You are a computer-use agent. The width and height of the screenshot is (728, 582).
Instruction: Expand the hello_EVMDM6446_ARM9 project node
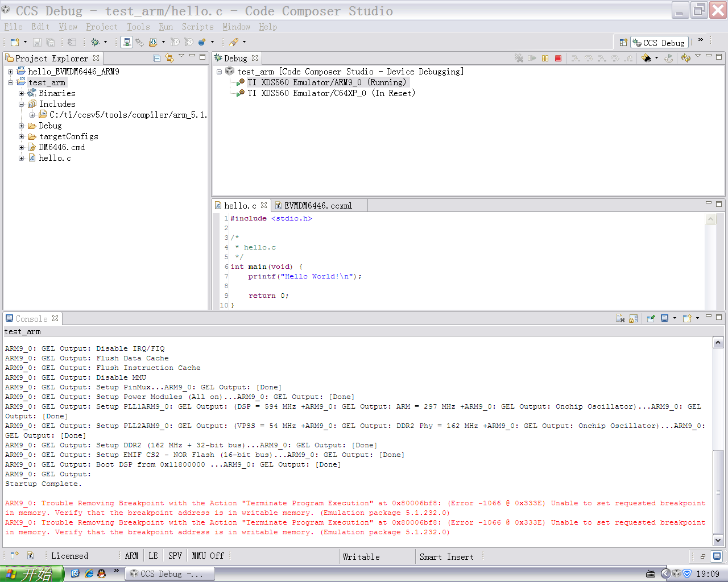tap(10, 72)
